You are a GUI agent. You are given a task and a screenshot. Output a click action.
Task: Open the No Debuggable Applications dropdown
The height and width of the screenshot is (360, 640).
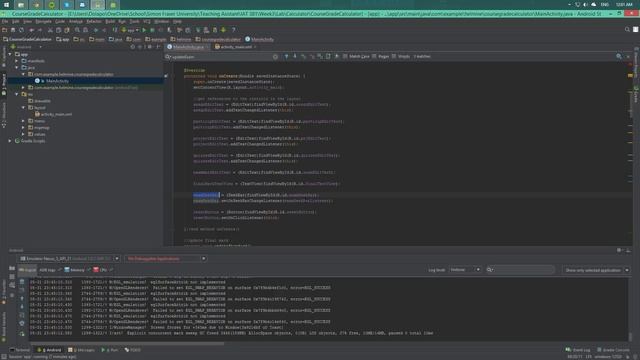(x=165, y=258)
